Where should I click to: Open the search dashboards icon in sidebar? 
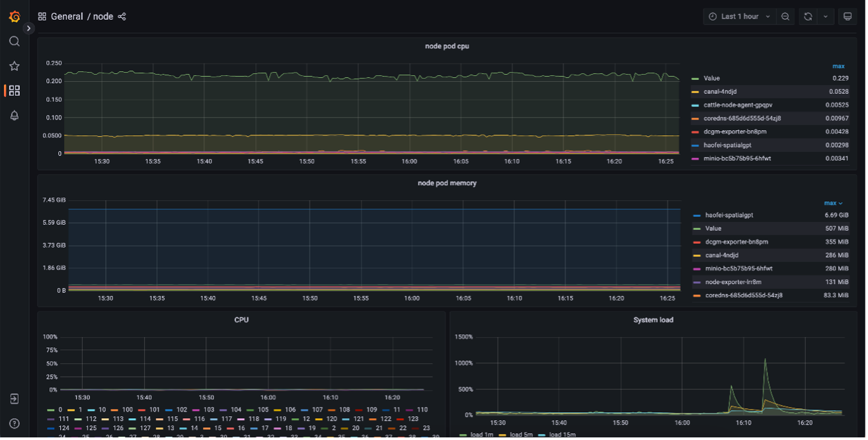15,42
